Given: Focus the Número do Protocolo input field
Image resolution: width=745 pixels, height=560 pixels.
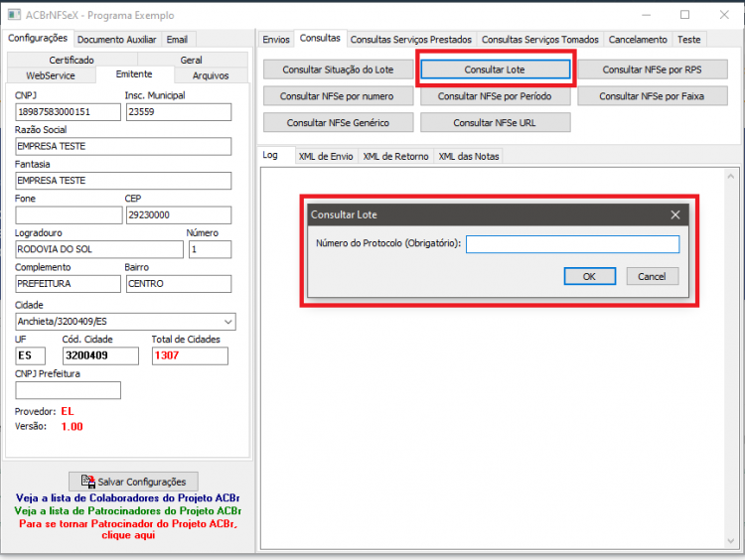Looking at the screenshot, I should pos(572,244).
